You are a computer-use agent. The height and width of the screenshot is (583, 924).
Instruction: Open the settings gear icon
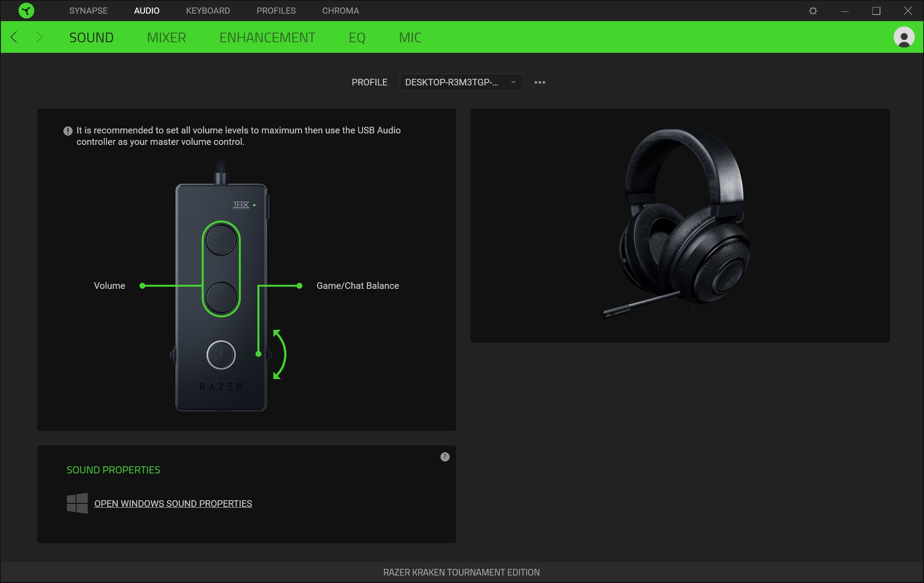tap(813, 11)
